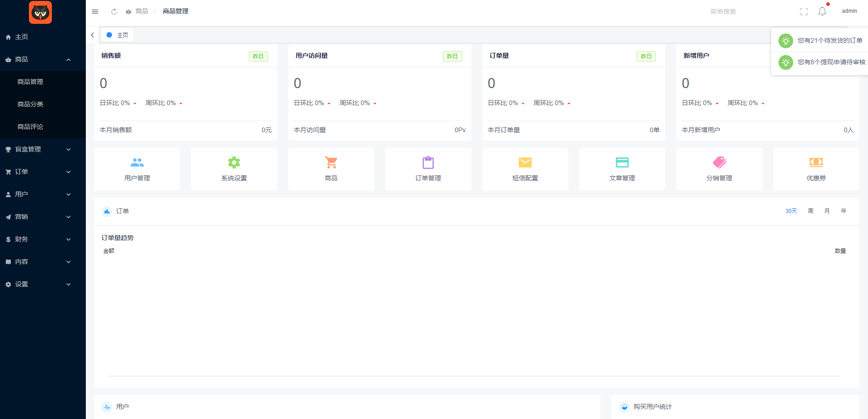This screenshot has width=868, height=419.
Task: Open the notification bell
Action: [822, 11]
